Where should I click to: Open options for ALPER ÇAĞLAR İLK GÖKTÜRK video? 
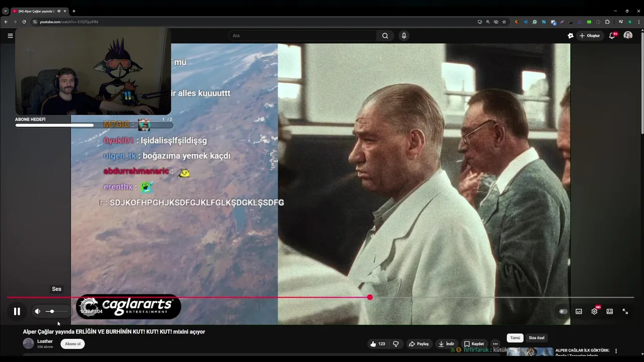(x=616, y=351)
